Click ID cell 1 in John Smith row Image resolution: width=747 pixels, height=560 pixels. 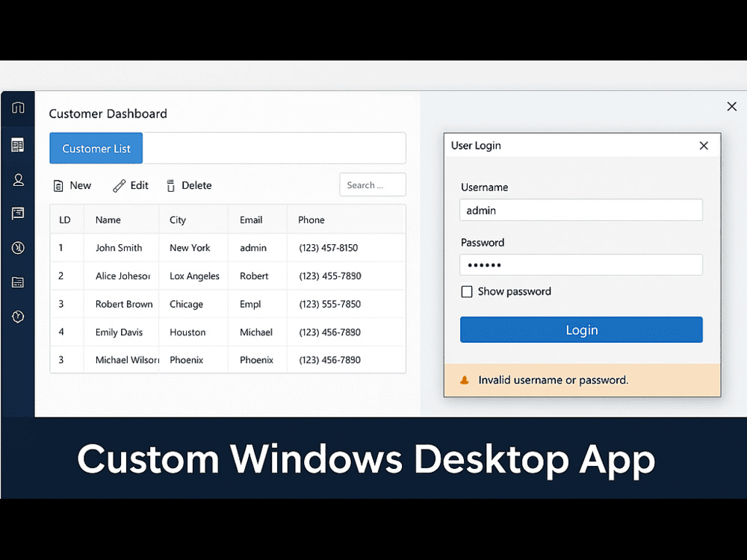(61, 248)
